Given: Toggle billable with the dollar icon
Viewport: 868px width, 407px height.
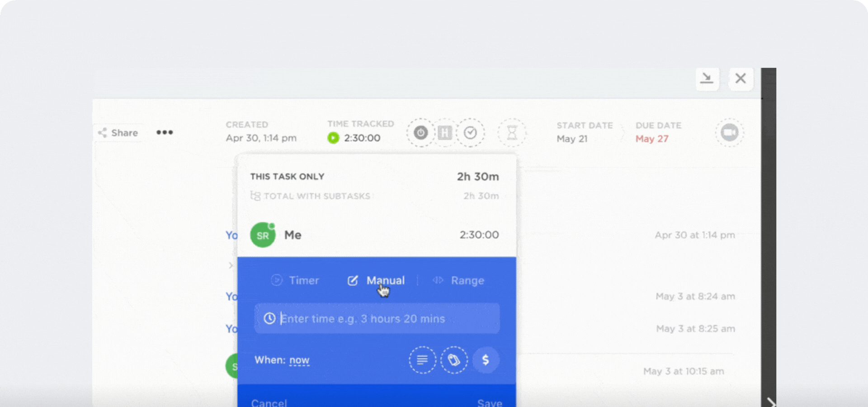Looking at the screenshot, I should (486, 360).
